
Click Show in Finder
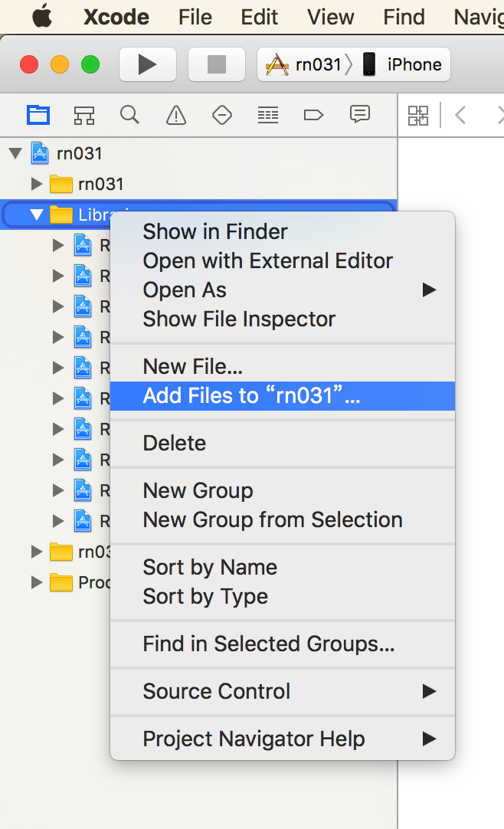click(215, 231)
